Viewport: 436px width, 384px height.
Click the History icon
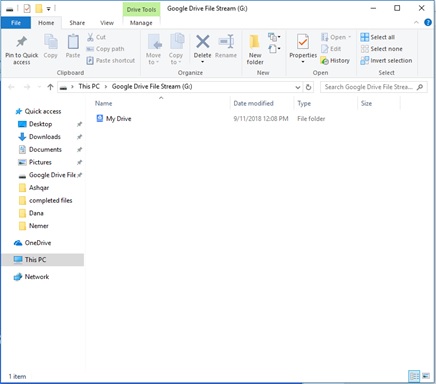[x=324, y=61]
